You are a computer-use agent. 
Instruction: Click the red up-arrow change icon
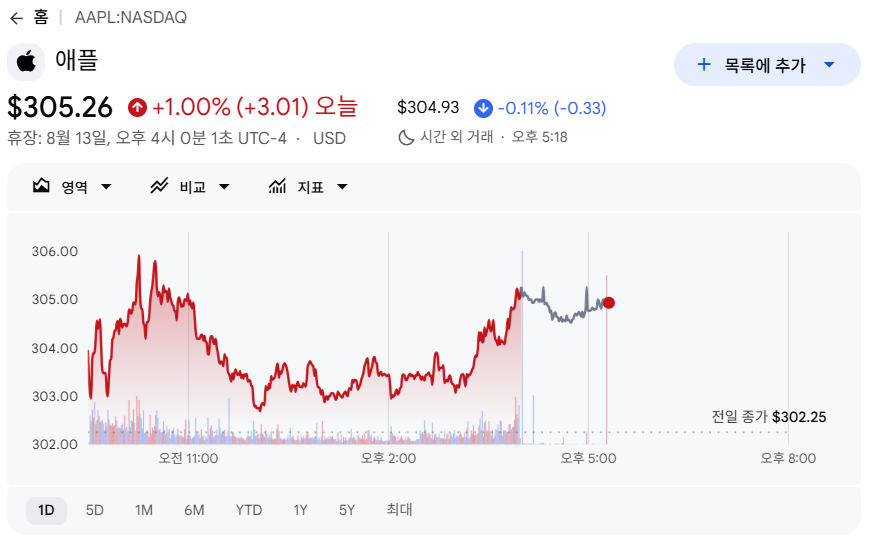coord(137,107)
